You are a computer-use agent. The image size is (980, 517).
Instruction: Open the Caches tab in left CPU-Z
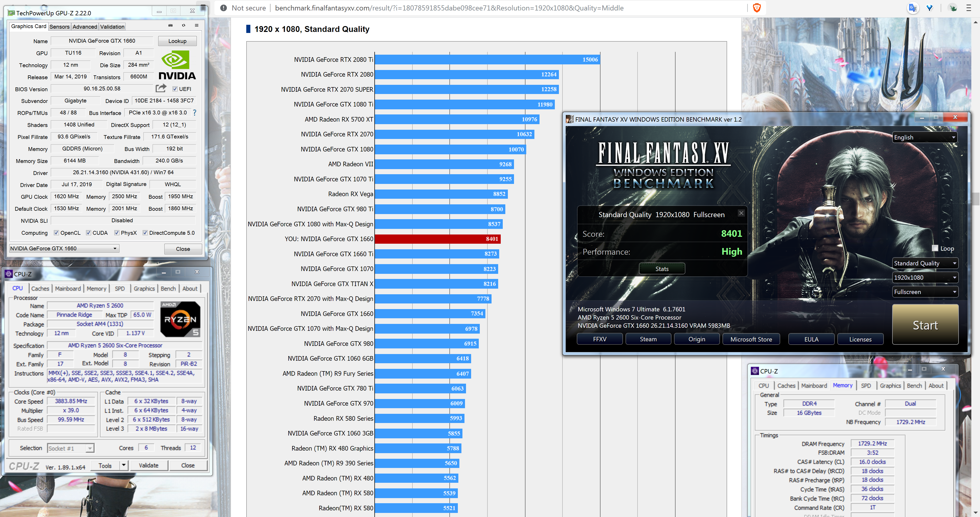point(40,289)
